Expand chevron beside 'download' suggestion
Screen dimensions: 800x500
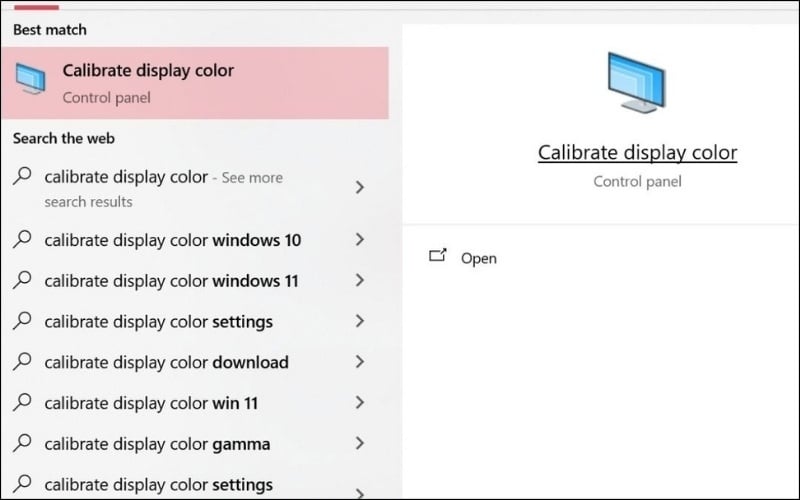360,362
